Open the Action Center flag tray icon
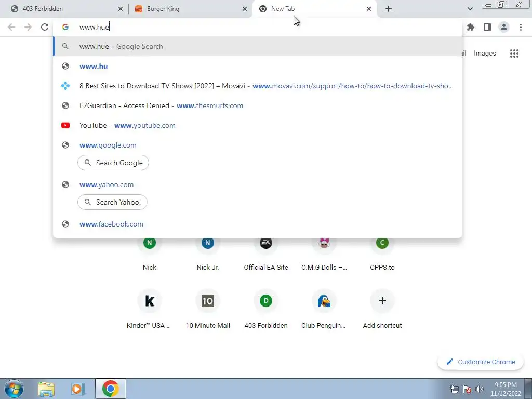532x399 pixels. click(x=467, y=389)
